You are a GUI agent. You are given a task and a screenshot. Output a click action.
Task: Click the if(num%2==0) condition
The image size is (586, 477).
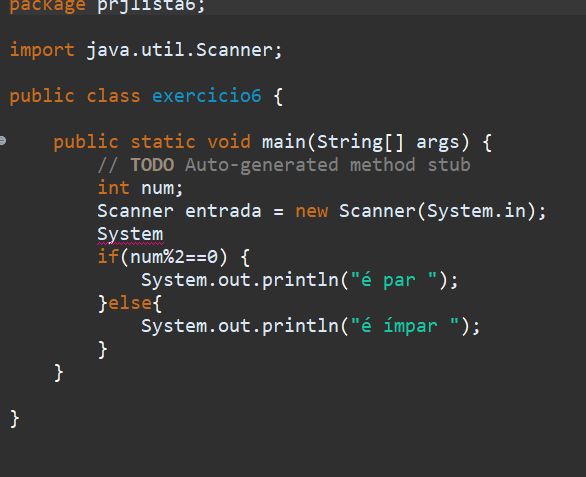(x=162, y=257)
